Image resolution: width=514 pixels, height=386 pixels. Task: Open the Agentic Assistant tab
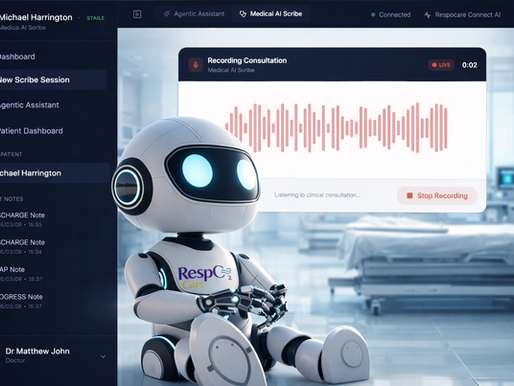(194, 14)
